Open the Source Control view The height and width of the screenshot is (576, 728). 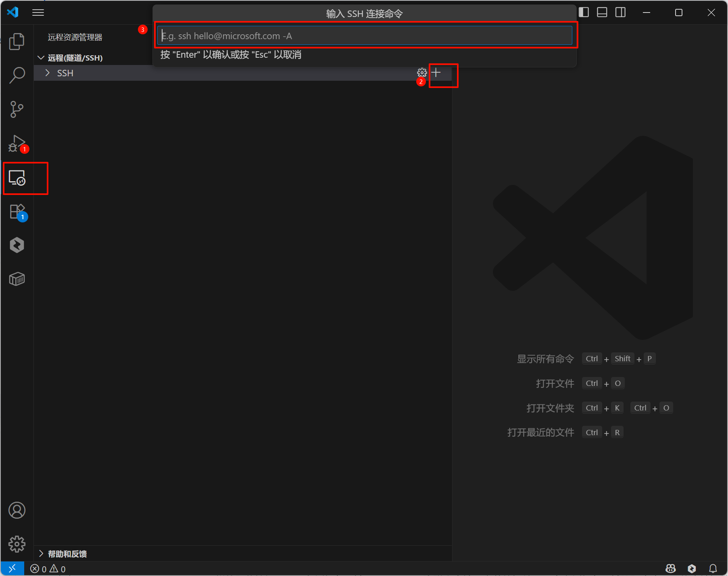coord(17,109)
